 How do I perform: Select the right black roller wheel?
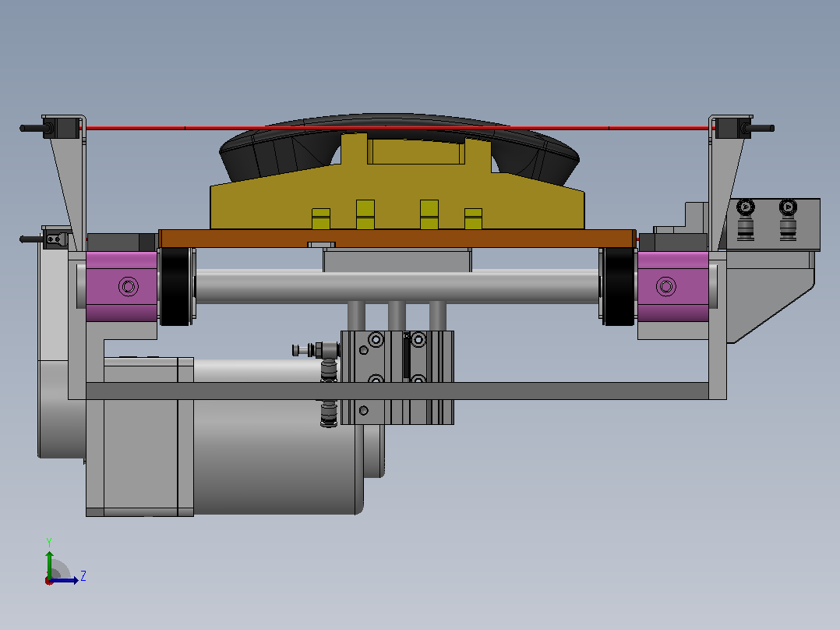tap(619, 287)
